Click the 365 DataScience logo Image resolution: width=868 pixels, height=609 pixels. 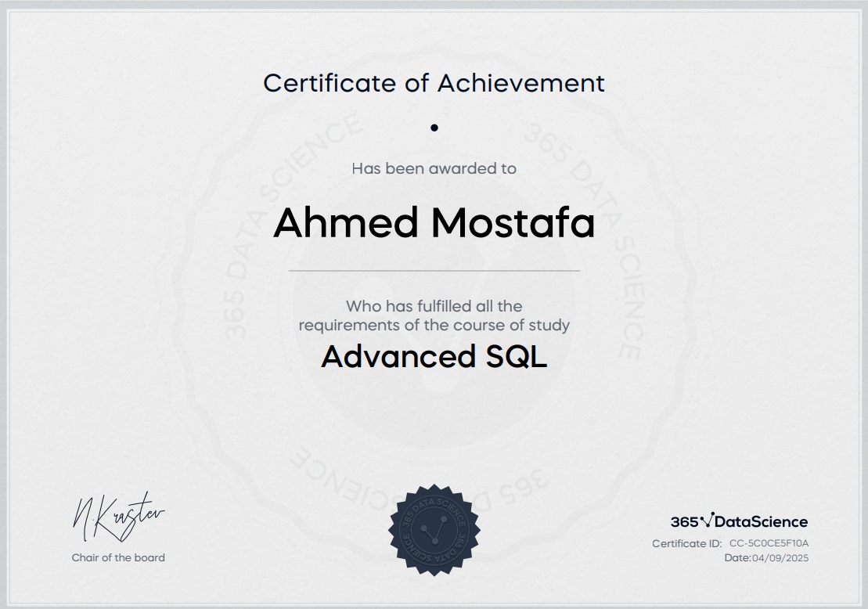coord(739,521)
